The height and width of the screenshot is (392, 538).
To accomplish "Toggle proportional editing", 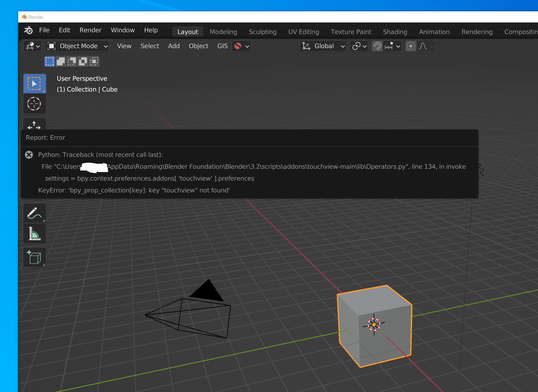I will tap(411, 46).
